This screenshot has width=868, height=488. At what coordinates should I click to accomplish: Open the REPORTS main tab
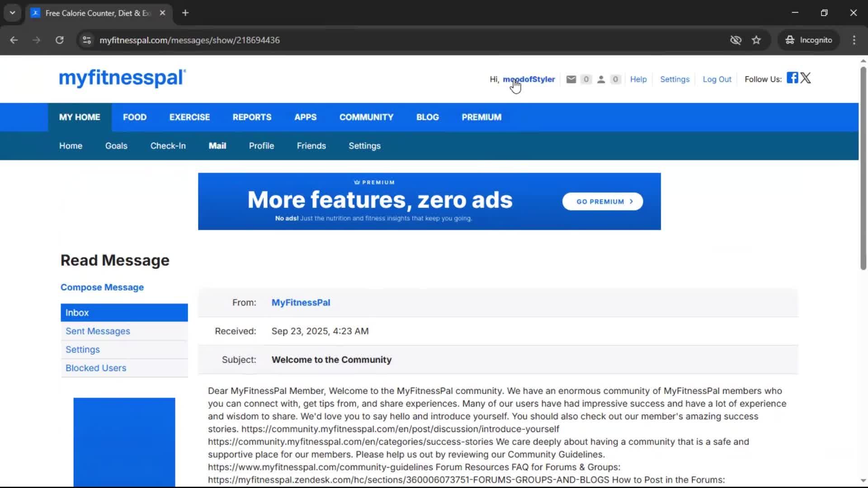click(252, 117)
